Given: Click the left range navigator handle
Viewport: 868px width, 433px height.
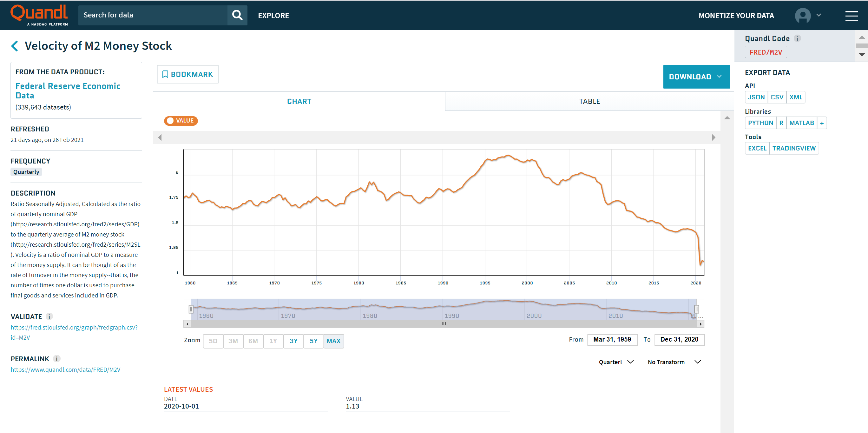Looking at the screenshot, I should click(191, 309).
